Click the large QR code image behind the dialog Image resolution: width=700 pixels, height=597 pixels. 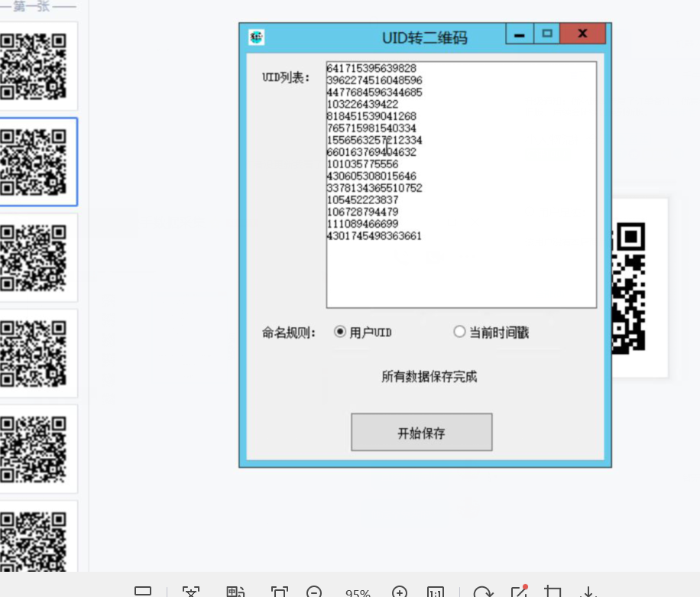pos(640,288)
